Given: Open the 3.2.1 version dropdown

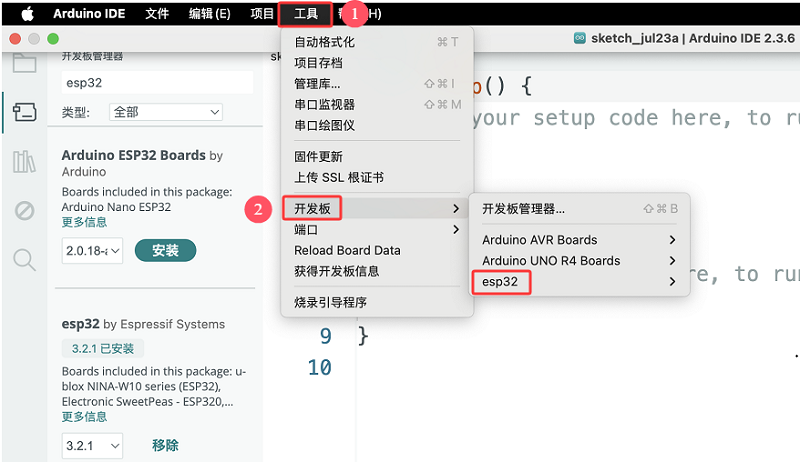Looking at the screenshot, I should pyautogui.click(x=92, y=446).
